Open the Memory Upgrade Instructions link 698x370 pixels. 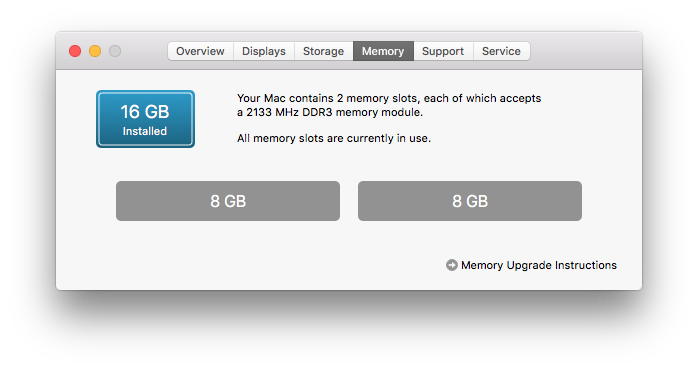[539, 265]
